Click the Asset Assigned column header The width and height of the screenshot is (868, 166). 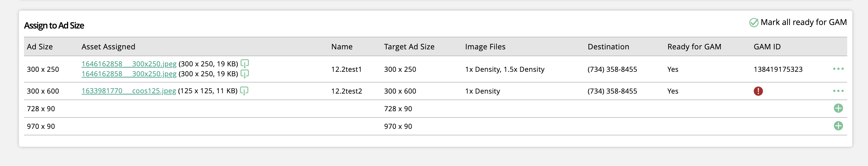[x=108, y=46]
